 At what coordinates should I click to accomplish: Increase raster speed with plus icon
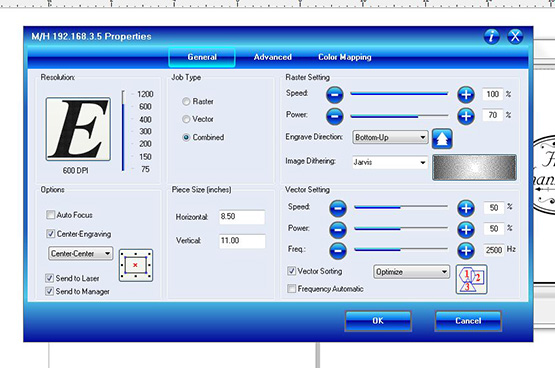pyautogui.click(x=466, y=95)
